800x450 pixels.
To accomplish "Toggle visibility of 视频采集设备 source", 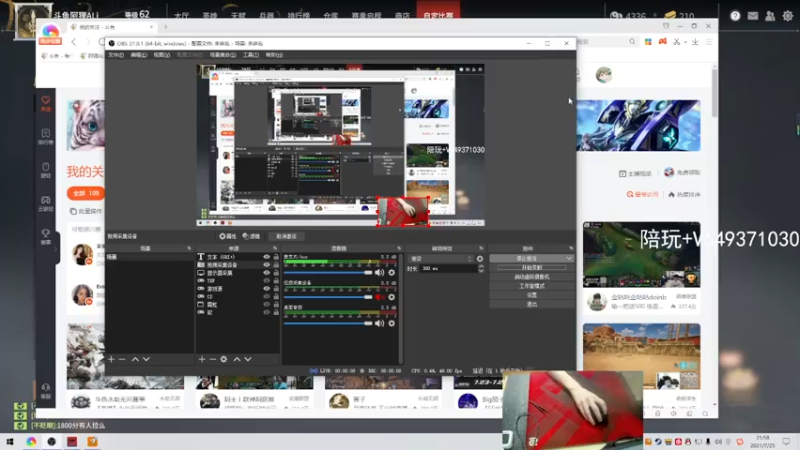I will point(266,265).
